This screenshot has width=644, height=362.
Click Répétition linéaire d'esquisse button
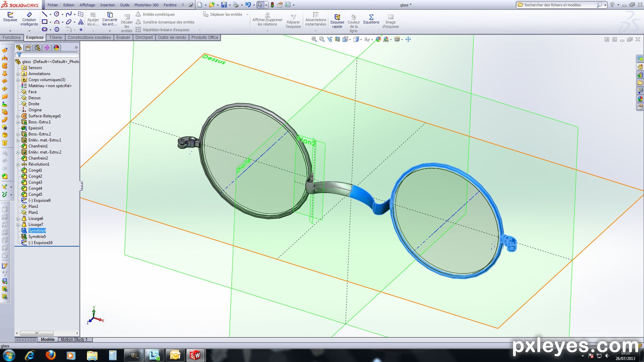162,30
